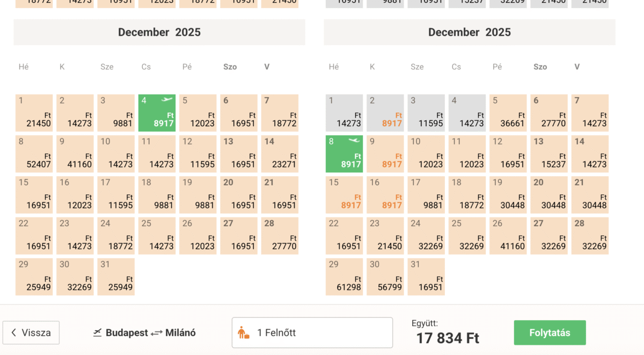The width and height of the screenshot is (644, 355).
Task: Click the plane icon on outbound December 4
Action: tap(167, 100)
